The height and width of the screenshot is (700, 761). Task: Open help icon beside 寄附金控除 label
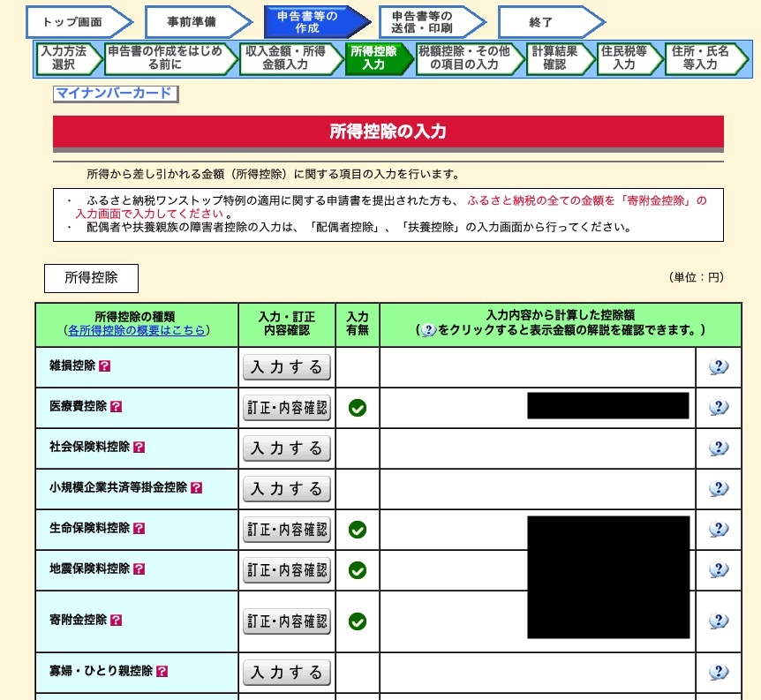[x=116, y=620]
